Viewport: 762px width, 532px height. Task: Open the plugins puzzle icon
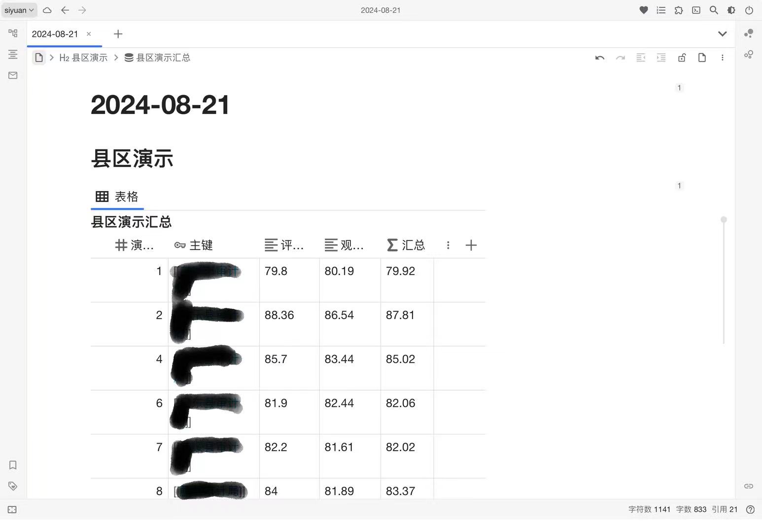point(679,10)
